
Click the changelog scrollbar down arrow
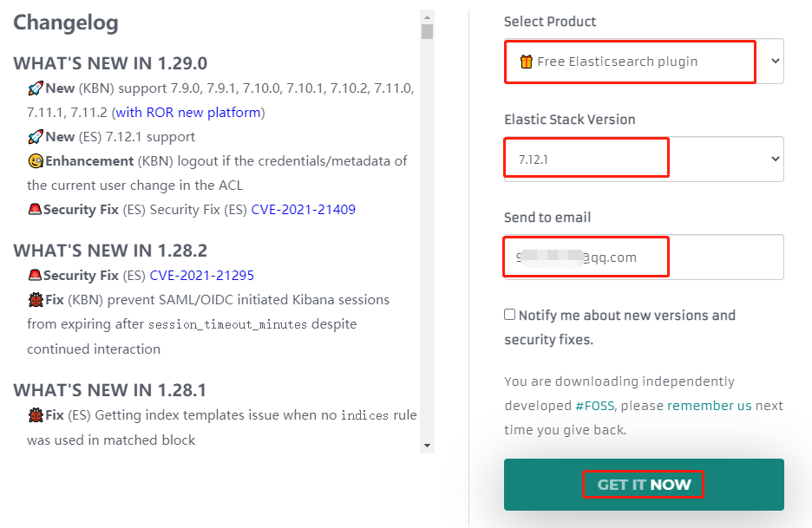[x=427, y=446]
